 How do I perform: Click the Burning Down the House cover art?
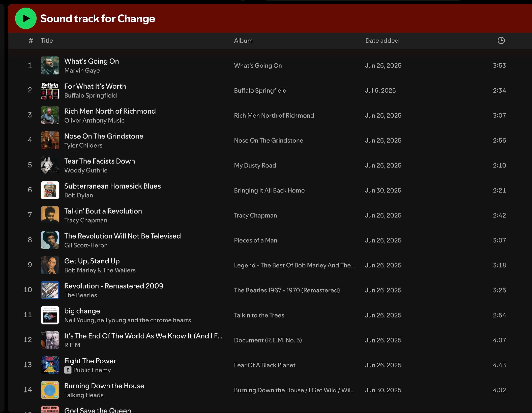click(x=50, y=390)
